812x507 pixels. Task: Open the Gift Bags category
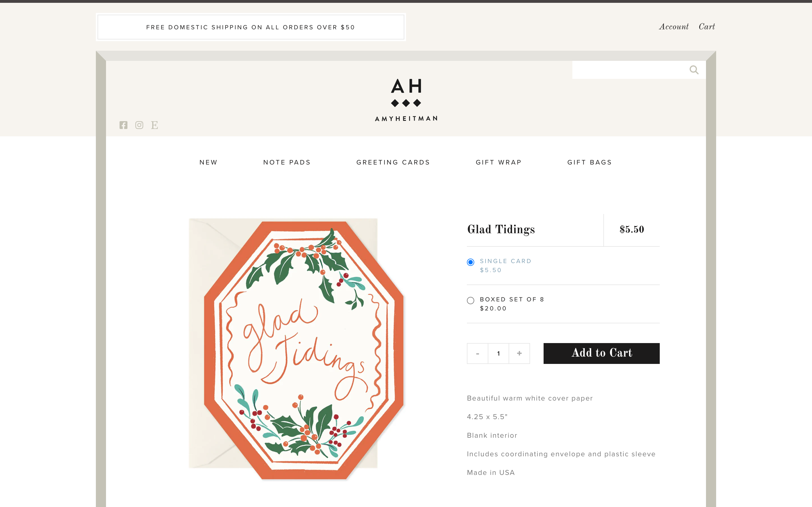(x=590, y=162)
